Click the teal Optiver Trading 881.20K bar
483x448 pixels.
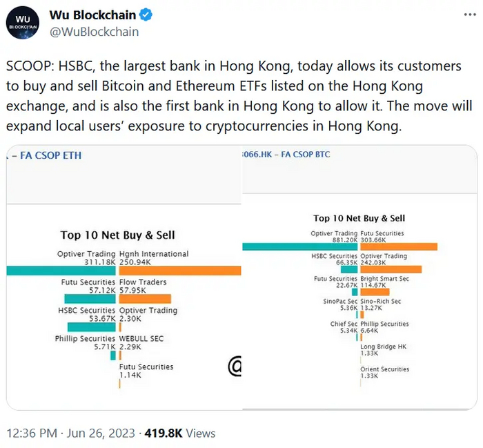click(301, 246)
